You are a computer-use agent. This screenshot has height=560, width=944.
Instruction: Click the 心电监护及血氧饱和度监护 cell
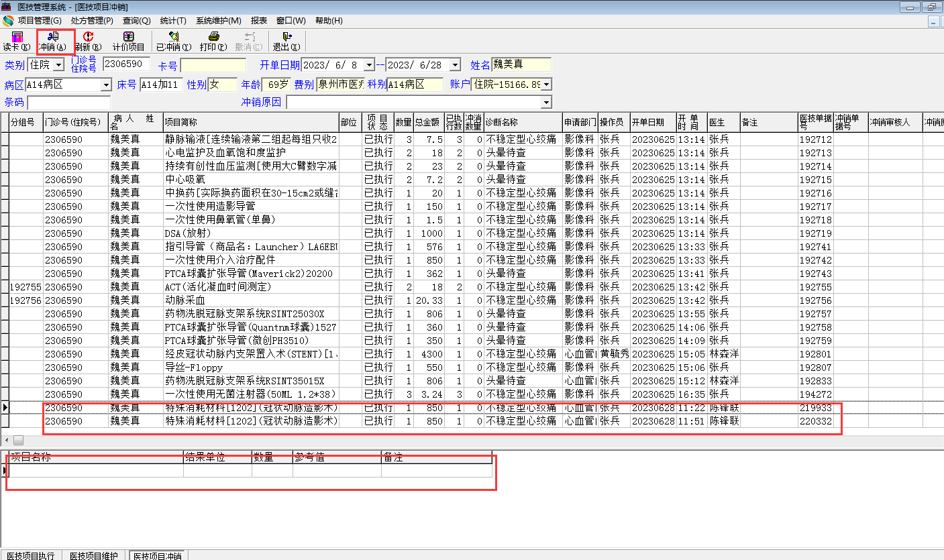[251, 153]
